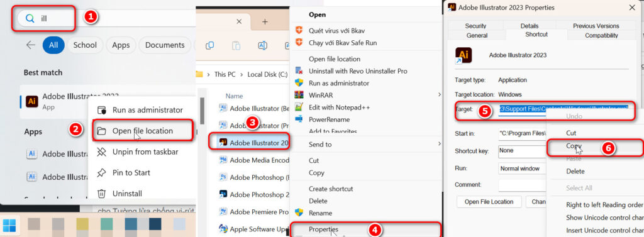Screen dimensions: 644x237
Task: Choose Run as administrator in Start menu popup
Action: point(142,110)
